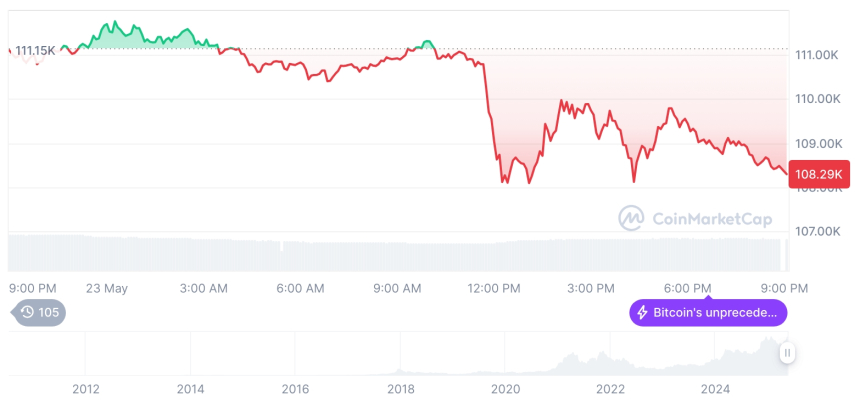Click the 12:00 PM time axis label
Viewport: 860px width, 401px height.
pos(495,288)
